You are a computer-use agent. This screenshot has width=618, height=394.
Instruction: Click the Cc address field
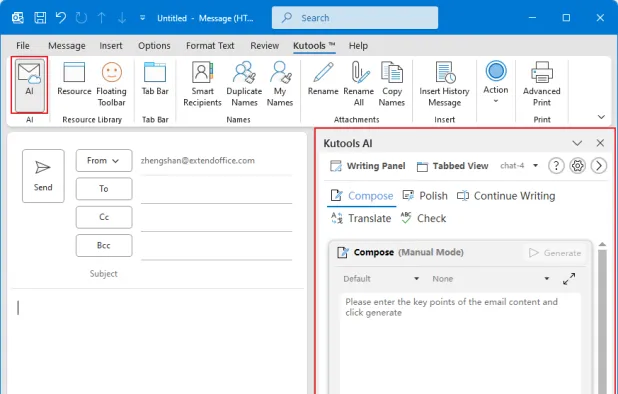(216, 218)
